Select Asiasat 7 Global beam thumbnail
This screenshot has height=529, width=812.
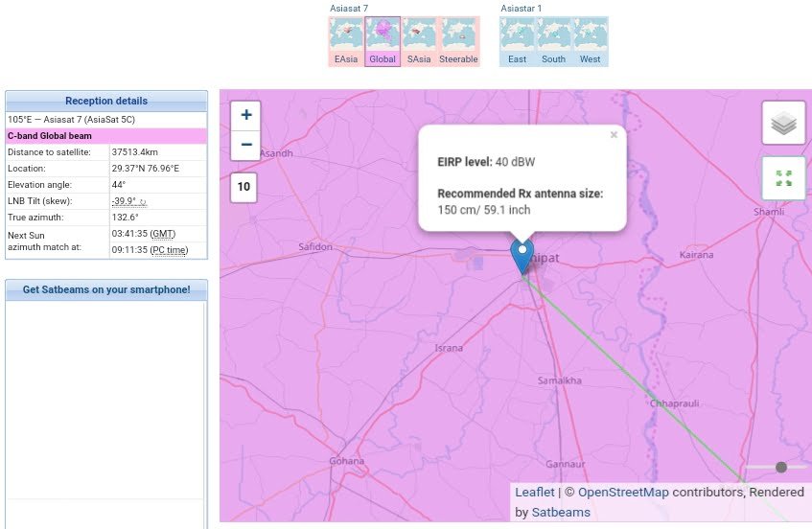[x=383, y=41]
